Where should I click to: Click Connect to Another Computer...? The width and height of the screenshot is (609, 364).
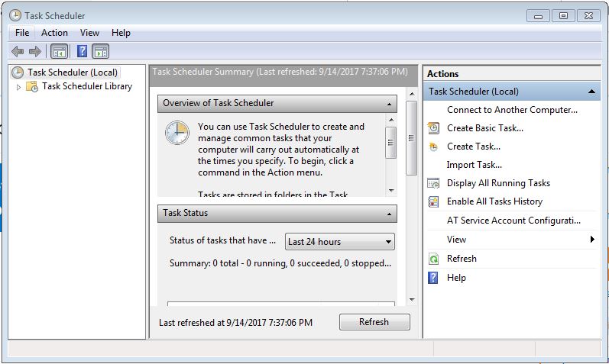(x=512, y=110)
